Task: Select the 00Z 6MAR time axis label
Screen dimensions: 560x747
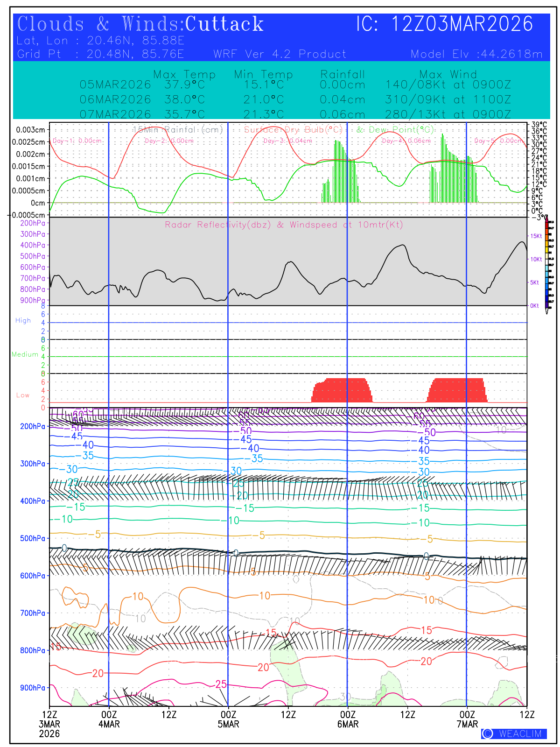Action: coord(348,719)
